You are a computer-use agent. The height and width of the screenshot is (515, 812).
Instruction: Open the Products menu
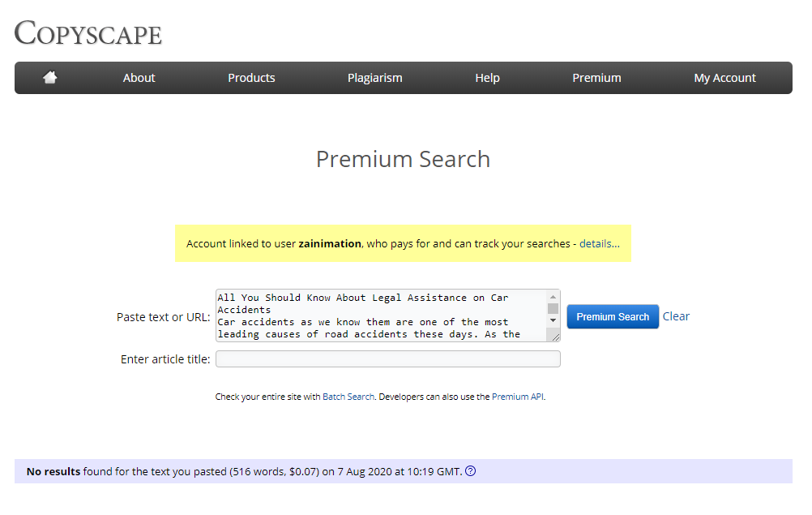click(x=251, y=78)
